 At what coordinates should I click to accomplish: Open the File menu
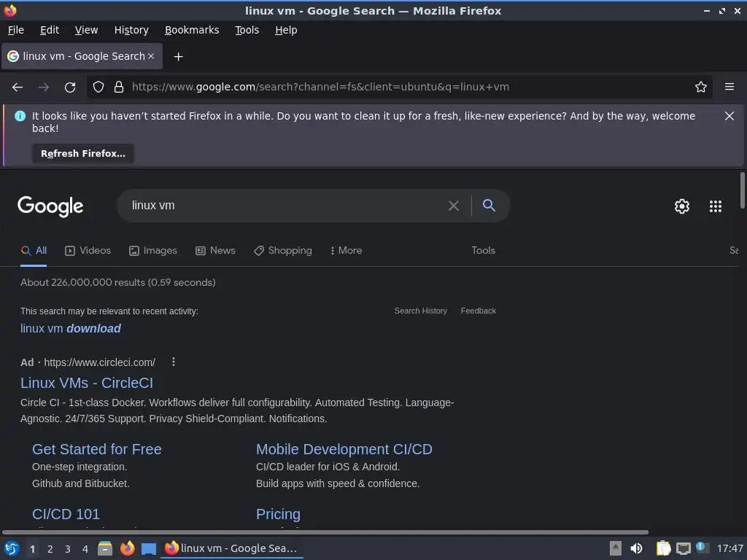click(16, 30)
